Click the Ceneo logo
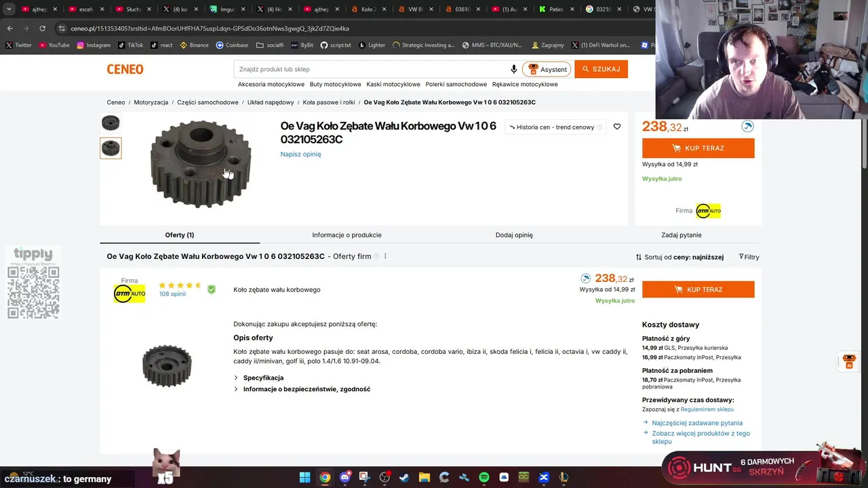 coord(125,69)
